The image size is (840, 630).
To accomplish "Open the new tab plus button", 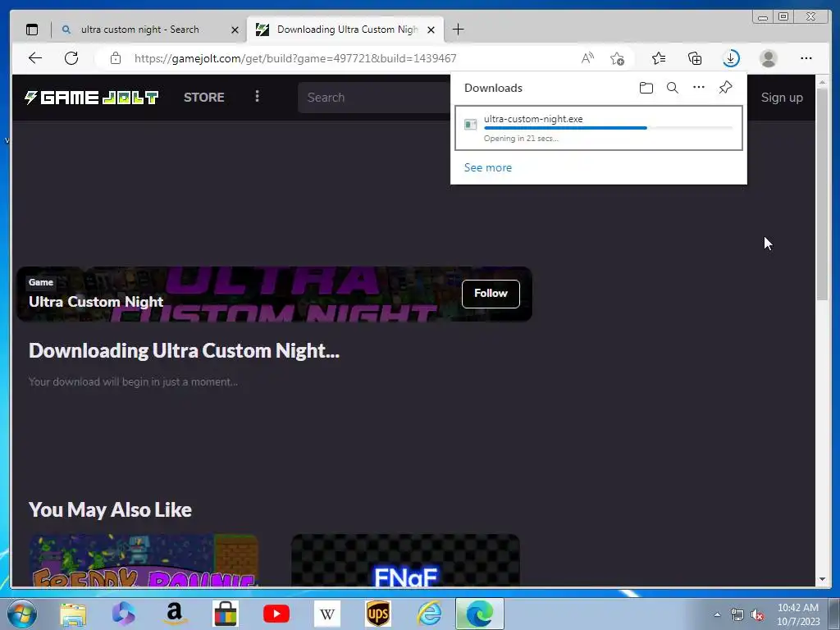I will click(458, 30).
